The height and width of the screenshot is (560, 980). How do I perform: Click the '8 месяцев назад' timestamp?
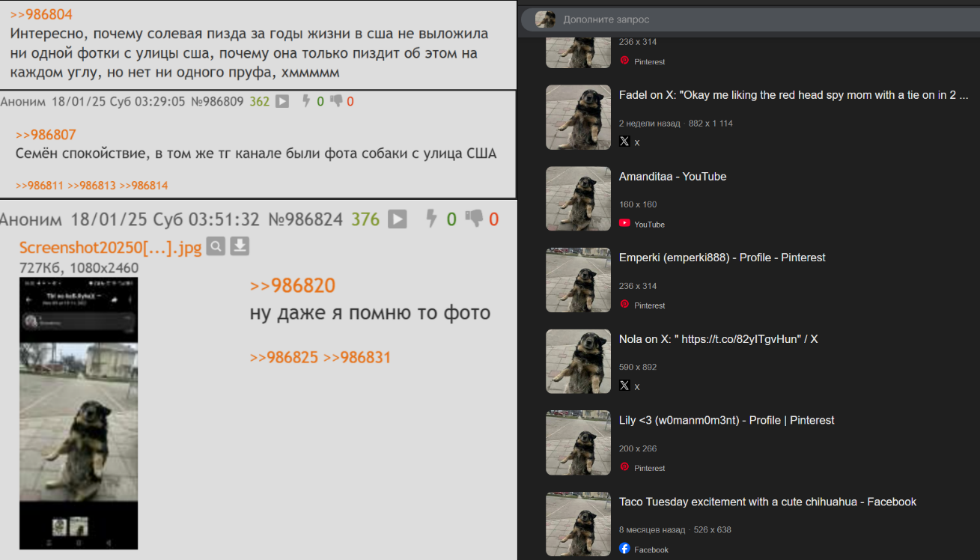(652, 529)
